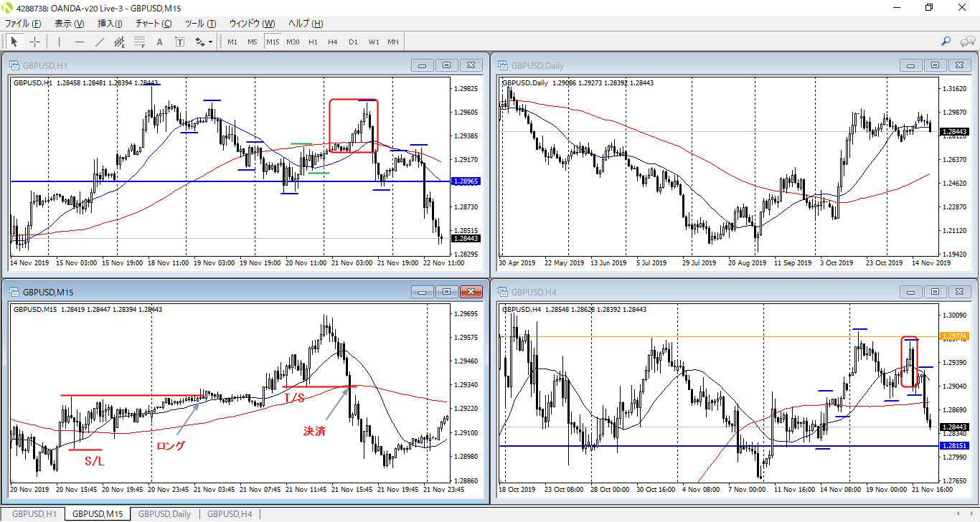
Task: Switch to the GBPUSD,Daily bottom tab
Action: pyautogui.click(x=164, y=514)
